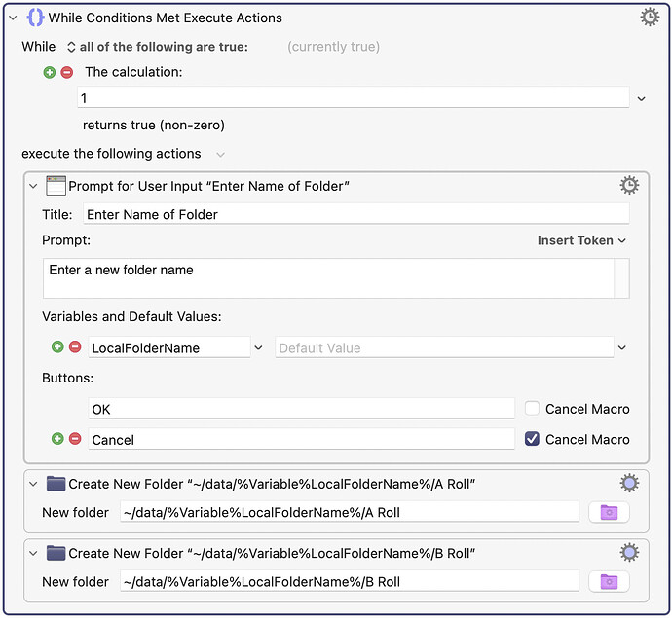This screenshot has height=618, width=672.
Task: Collapse the Create New Folder A Roll action
Action: tap(34, 484)
